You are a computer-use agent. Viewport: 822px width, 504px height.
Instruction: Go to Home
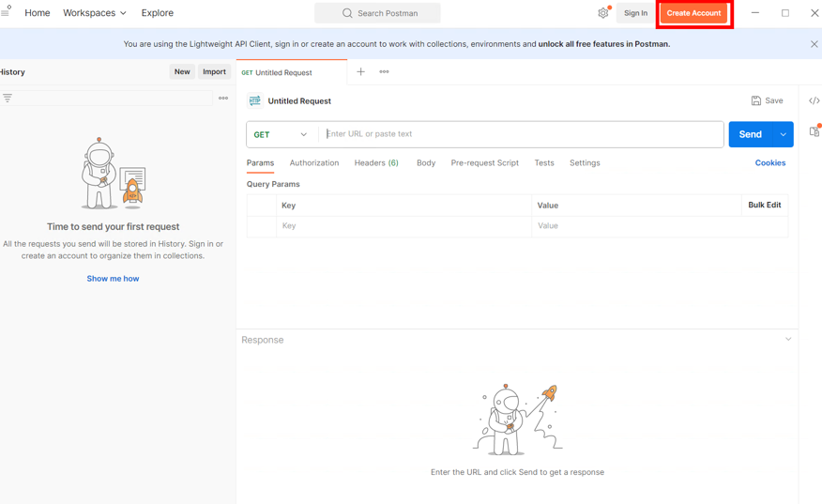click(x=38, y=12)
